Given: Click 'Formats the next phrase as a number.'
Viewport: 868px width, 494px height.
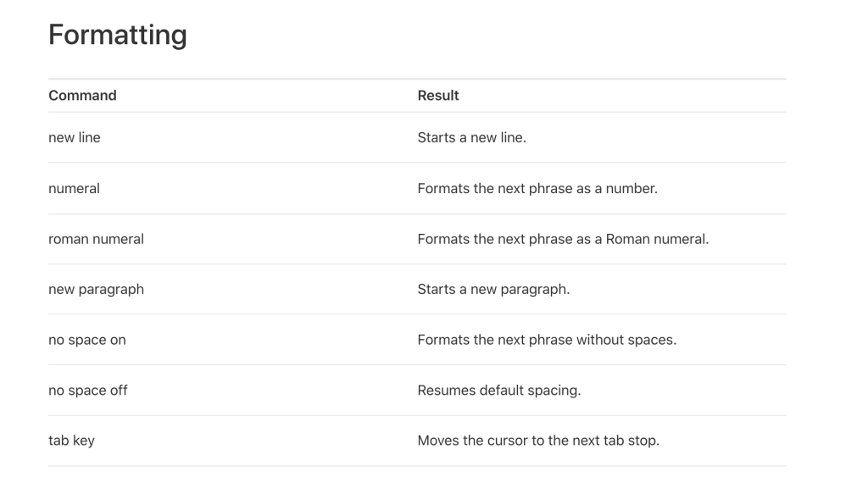Looking at the screenshot, I should click(537, 188).
